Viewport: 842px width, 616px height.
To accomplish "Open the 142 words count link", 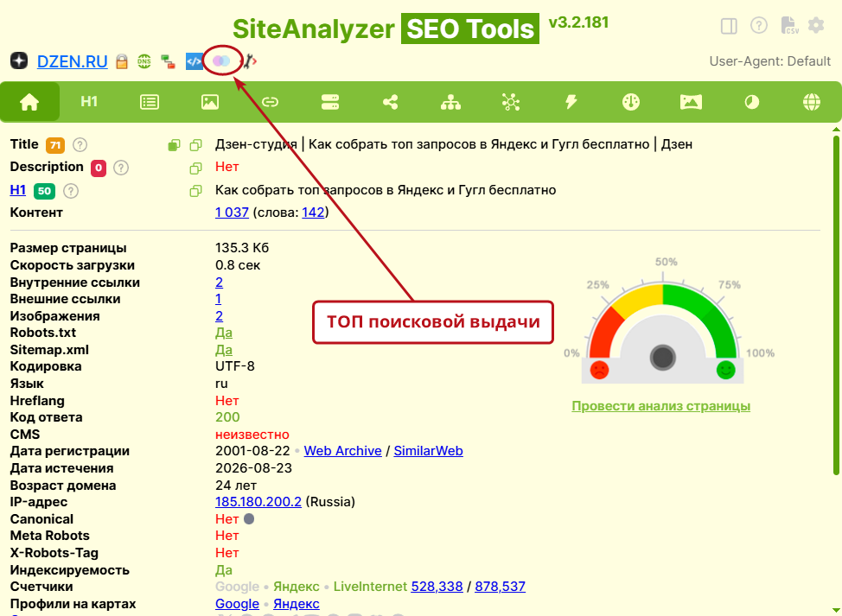I will click(x=313, y=213).
